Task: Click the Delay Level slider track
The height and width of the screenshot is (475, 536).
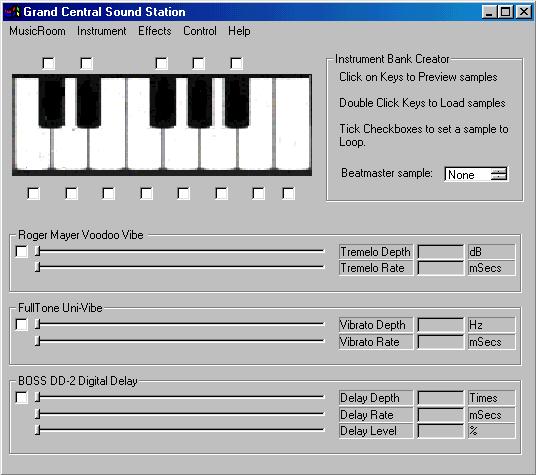Action: 179,430
